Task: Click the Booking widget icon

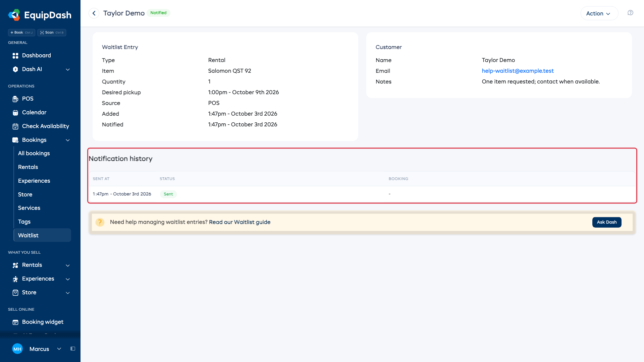Action: (15, 322)
